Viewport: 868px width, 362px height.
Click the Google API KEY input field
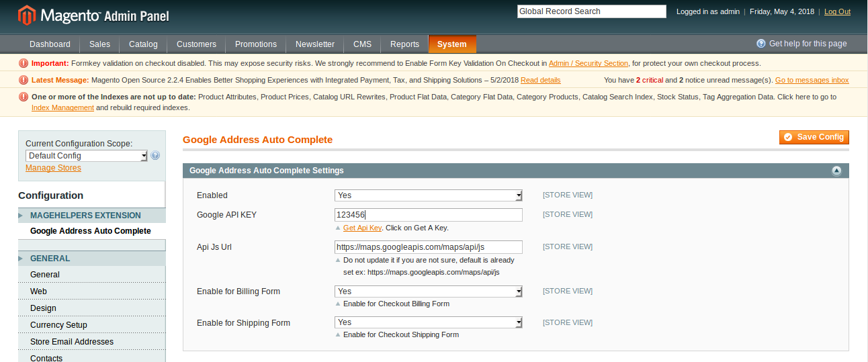pyautogui.click(x=428, y=215)
